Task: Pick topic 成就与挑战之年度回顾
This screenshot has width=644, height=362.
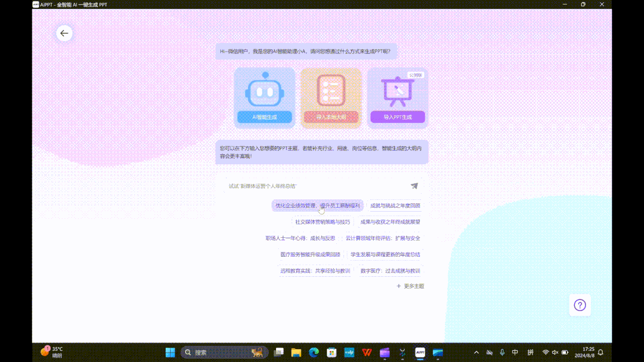Action: point(395,206)
